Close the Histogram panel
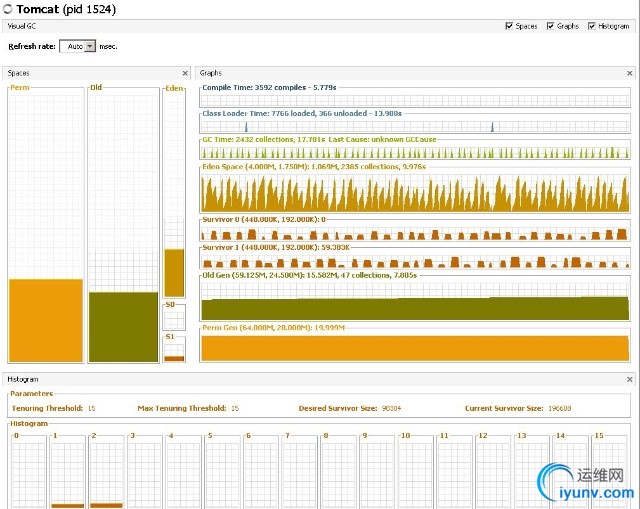Viewport: 640px width, 509px height. [x=629, y=380]
